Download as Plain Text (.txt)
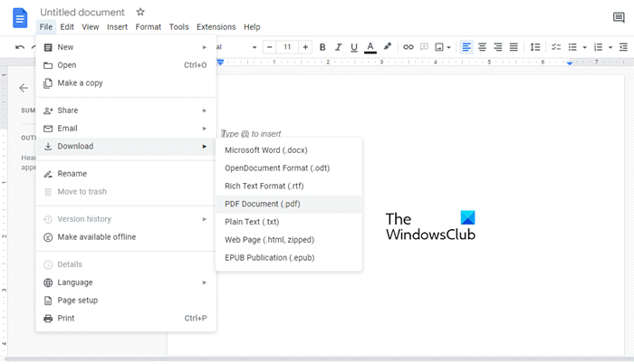This screenshot has height=364, width=634. pyautogui.click(x=289, y=222)
